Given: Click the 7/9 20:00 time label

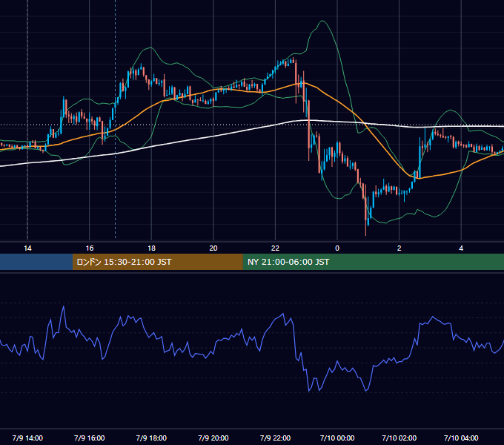Looking at the screenshot, I should pyautogui.click(x=213, y=438).
